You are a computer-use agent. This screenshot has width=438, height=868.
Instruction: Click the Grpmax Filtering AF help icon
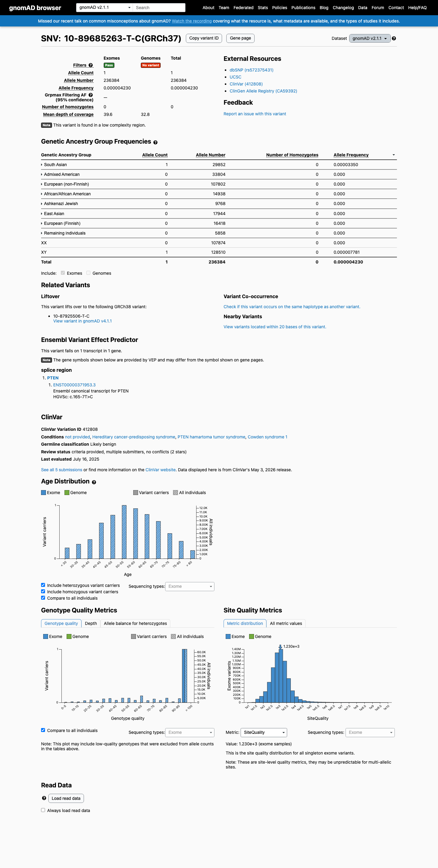click(91, 95)
